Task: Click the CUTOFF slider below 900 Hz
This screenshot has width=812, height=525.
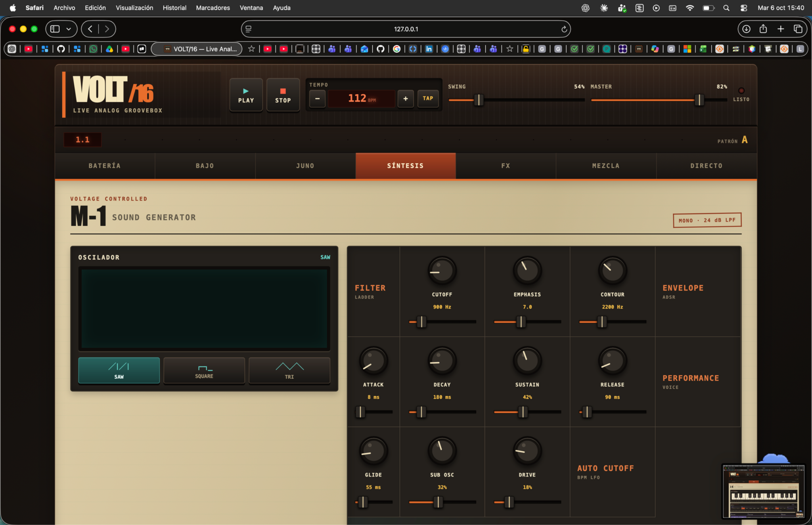Action: (442, 322)
